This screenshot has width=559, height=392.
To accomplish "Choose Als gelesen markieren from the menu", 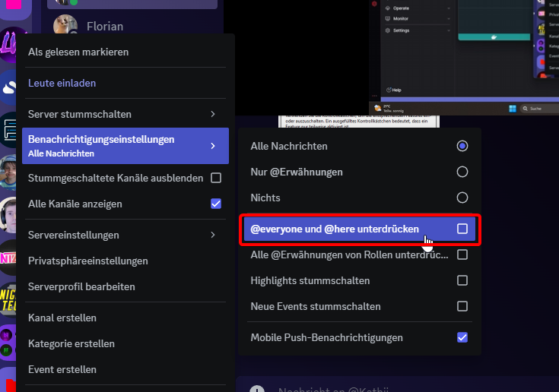I will pyautogui.click(x=78, y=52).
